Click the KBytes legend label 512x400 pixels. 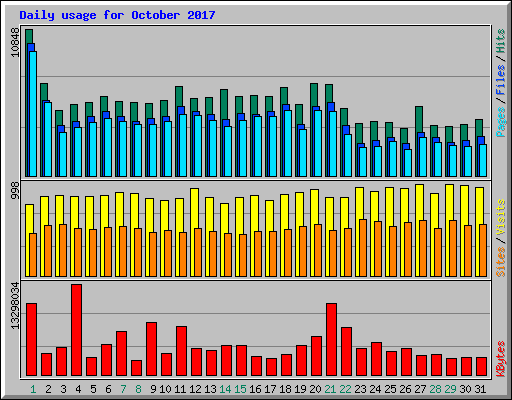click(501, 359)
